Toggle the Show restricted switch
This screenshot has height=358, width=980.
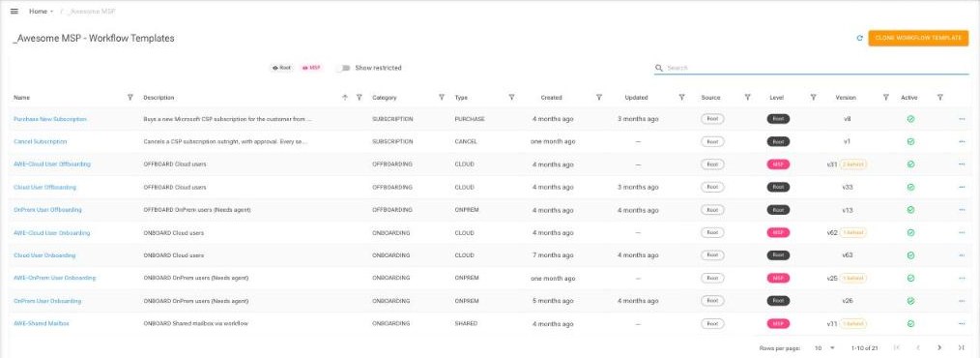tap(342, 68)
